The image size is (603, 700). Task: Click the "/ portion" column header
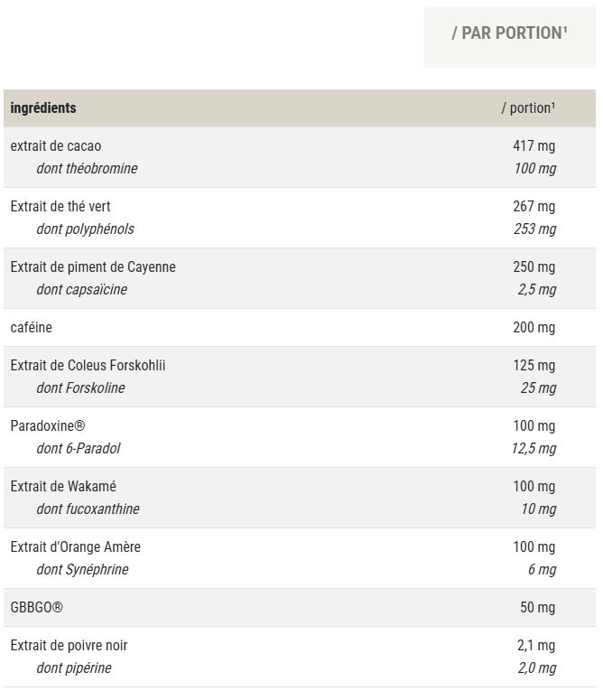pyautogui.click(x=528, y=108)
